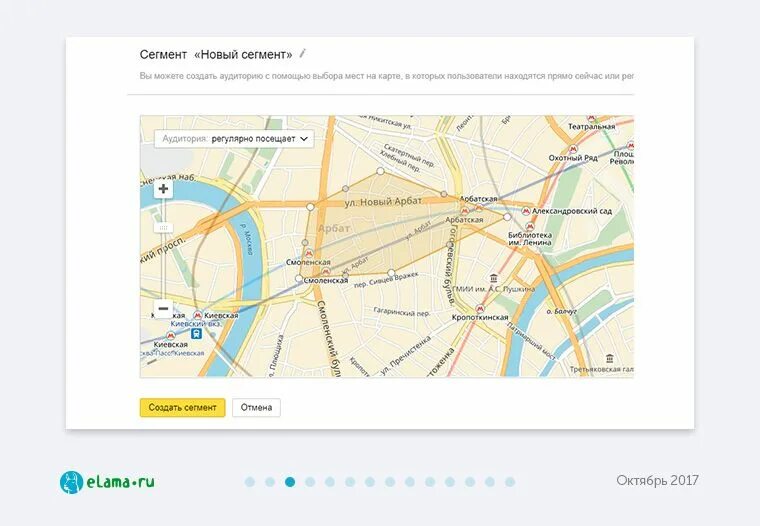The image size is (760, 526).
Task: Select polygon vertex beside пер. Сивцев Вражек label
Action: [x=391, y=272]
